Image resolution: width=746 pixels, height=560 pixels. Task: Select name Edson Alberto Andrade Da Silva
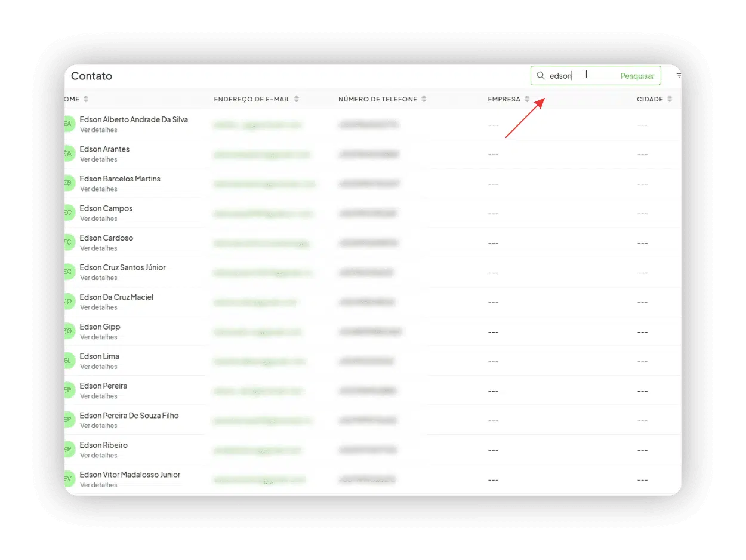click(134, 119)
